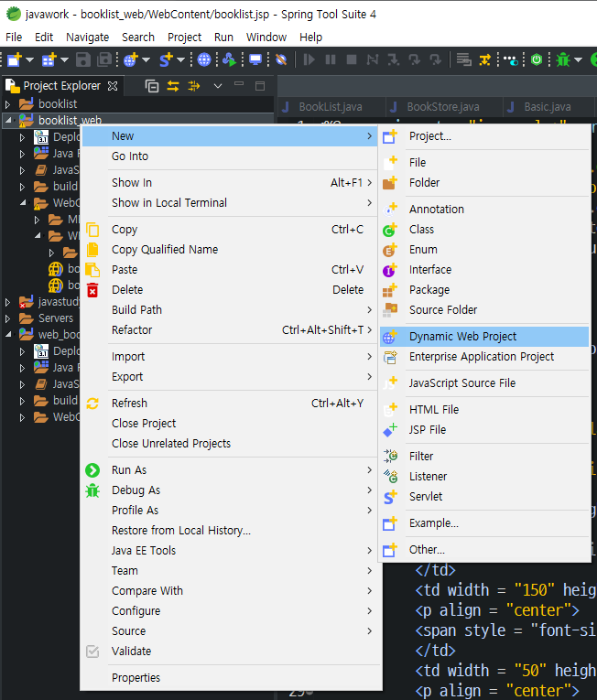Choose Listener from New submenu

click(484, 477)
